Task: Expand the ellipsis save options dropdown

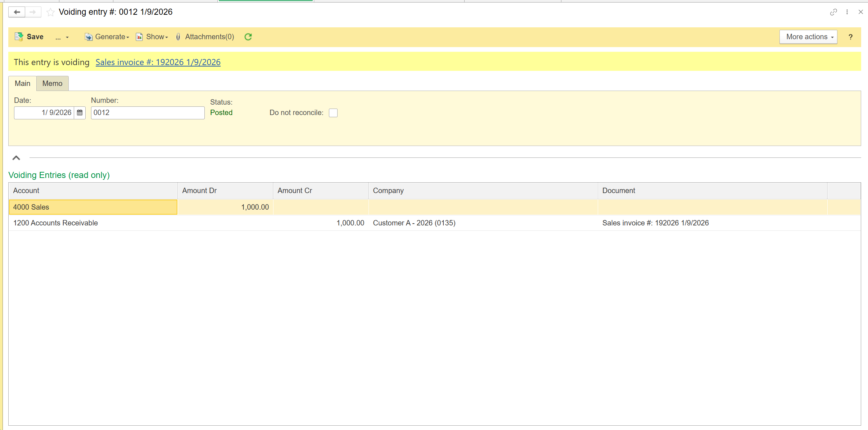Action: coord(62,37)
